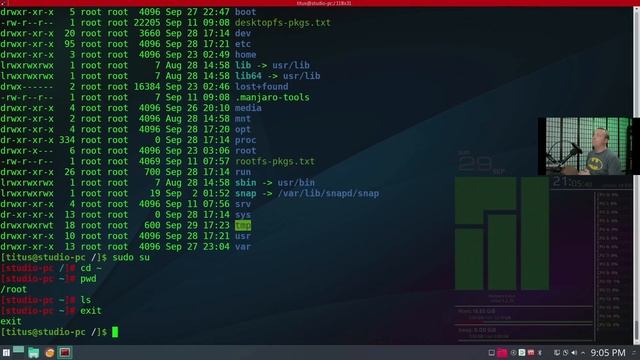Click the virtual desktop pager in taskbar
This screenshot has height=360, width=640.
tap(18, 352)
